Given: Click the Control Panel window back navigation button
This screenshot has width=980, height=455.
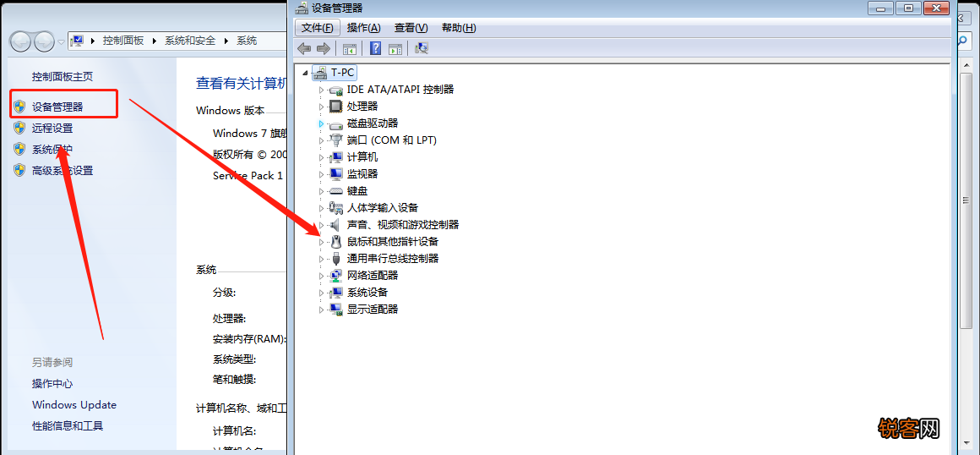Looking at the screenshot, I should 20,41.
